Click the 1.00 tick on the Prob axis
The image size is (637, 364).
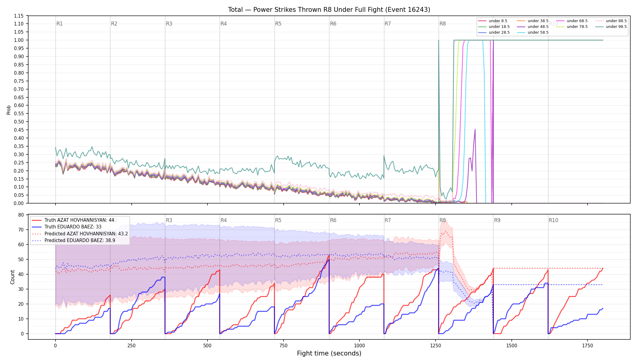click(x=19, y=40)
